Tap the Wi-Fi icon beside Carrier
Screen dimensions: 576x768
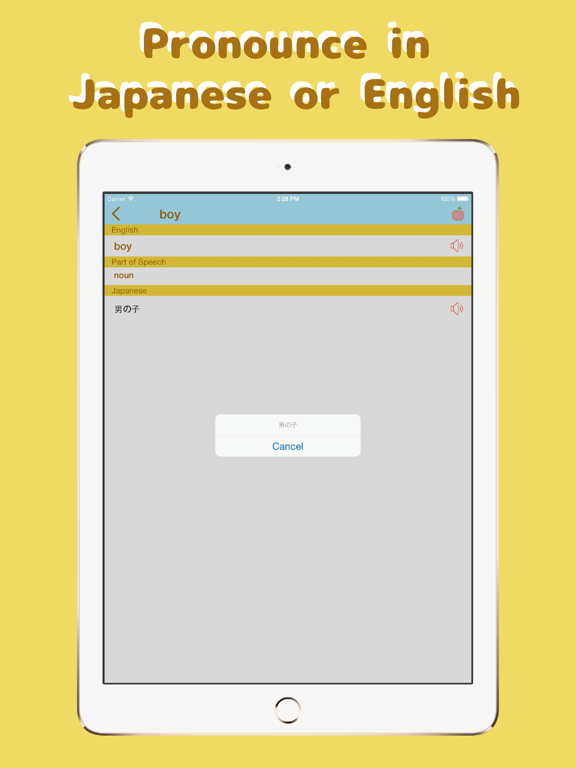point(131,198)
